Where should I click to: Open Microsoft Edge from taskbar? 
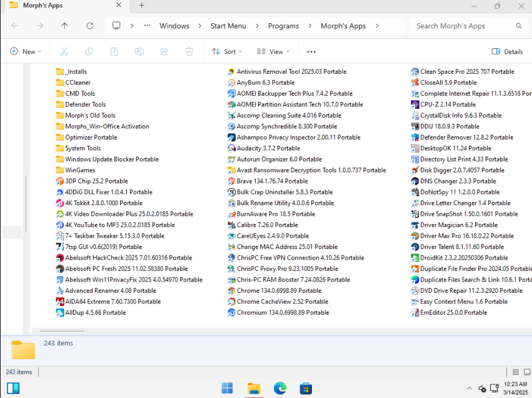point(280,388)
